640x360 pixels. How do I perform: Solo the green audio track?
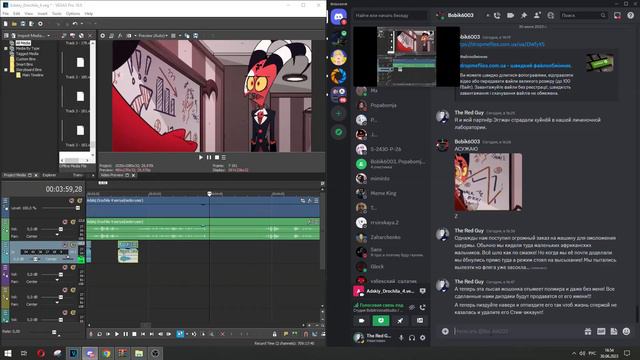[x=73, y=222]
